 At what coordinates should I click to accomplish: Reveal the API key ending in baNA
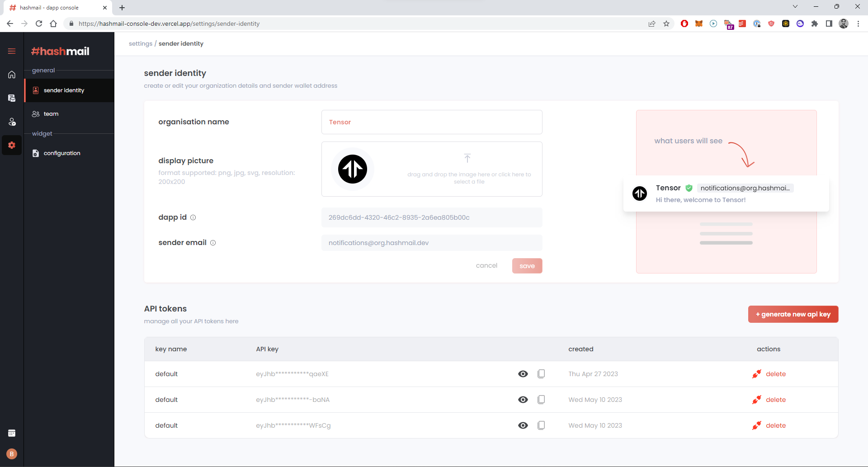(523, 400)
